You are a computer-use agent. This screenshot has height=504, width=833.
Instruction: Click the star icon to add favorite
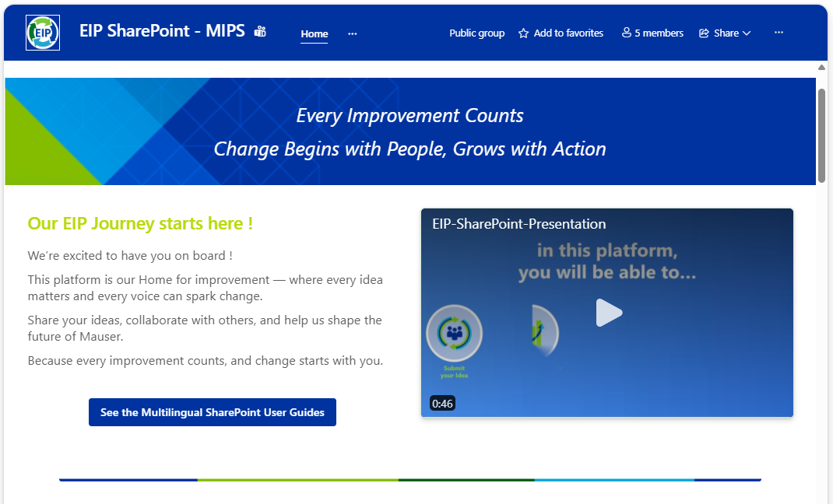[523, 33]
